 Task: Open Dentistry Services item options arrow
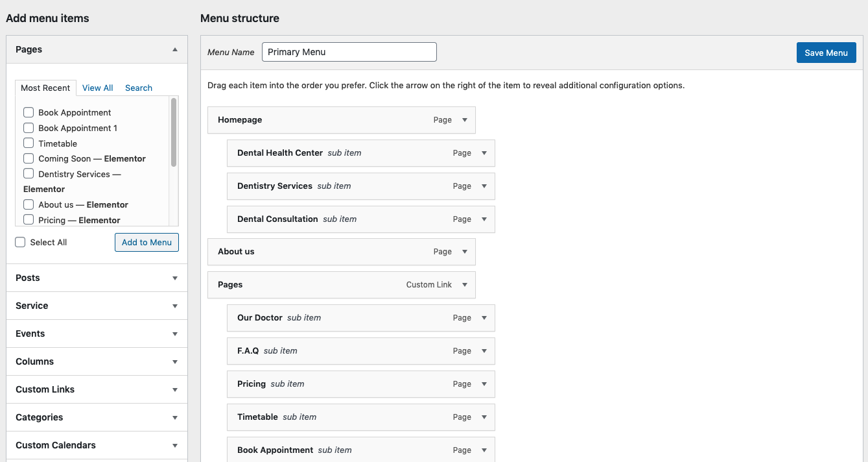(484, 186)
